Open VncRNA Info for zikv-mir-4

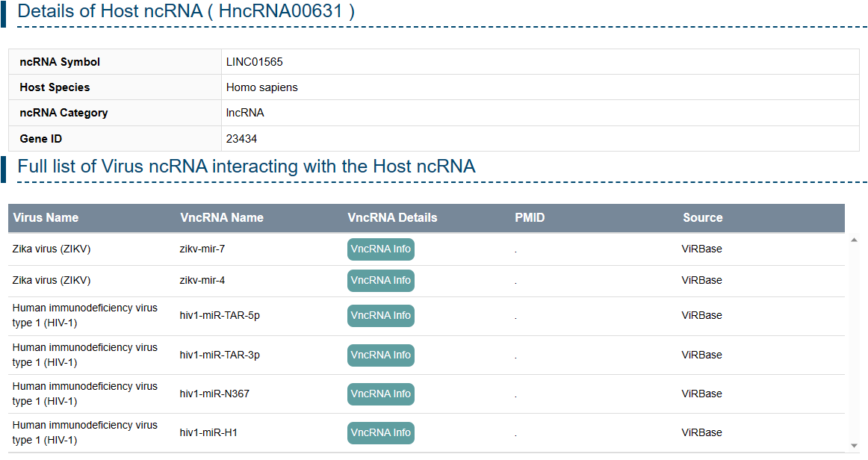(x=380, y=281)
